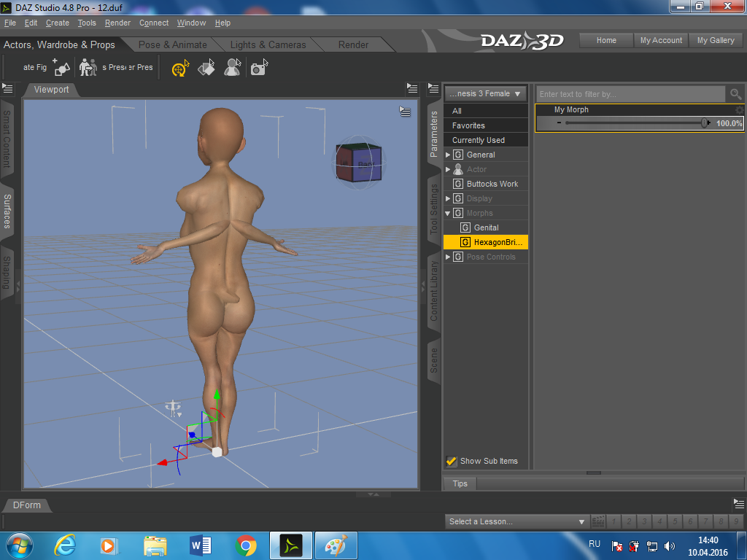Expand the General group in Parameters
The width and height of the screenshot is (747, 560).
pos(448,155)
